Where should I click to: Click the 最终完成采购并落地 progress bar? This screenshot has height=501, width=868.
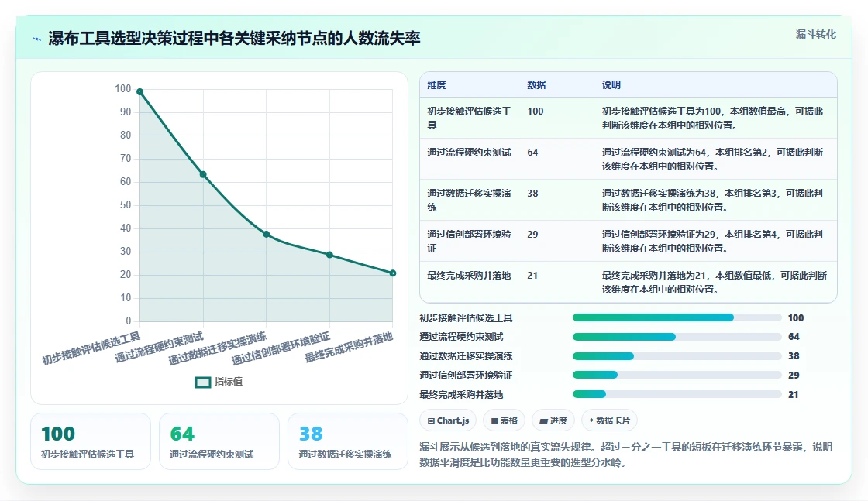tap(677, 394)
